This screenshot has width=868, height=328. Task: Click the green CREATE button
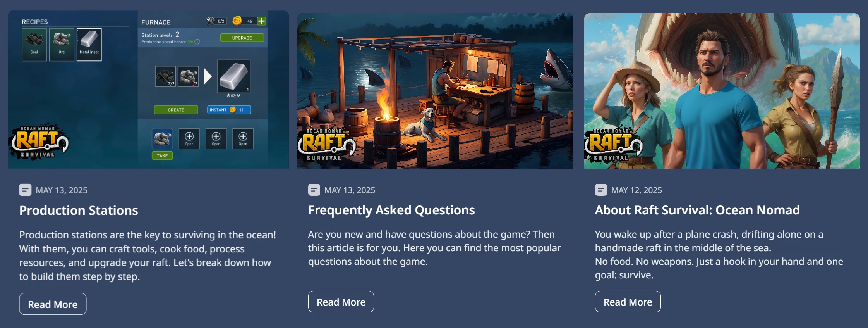[x=176, y=110]
